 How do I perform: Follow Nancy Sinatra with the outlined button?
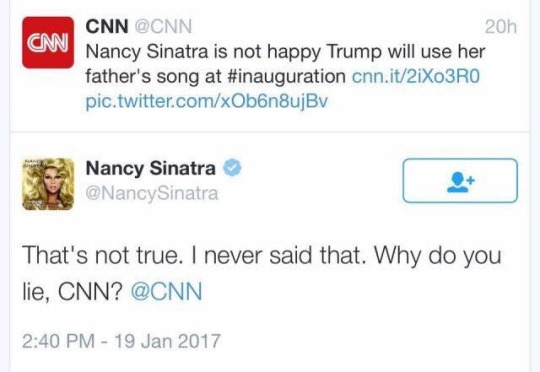pos(460,180)
